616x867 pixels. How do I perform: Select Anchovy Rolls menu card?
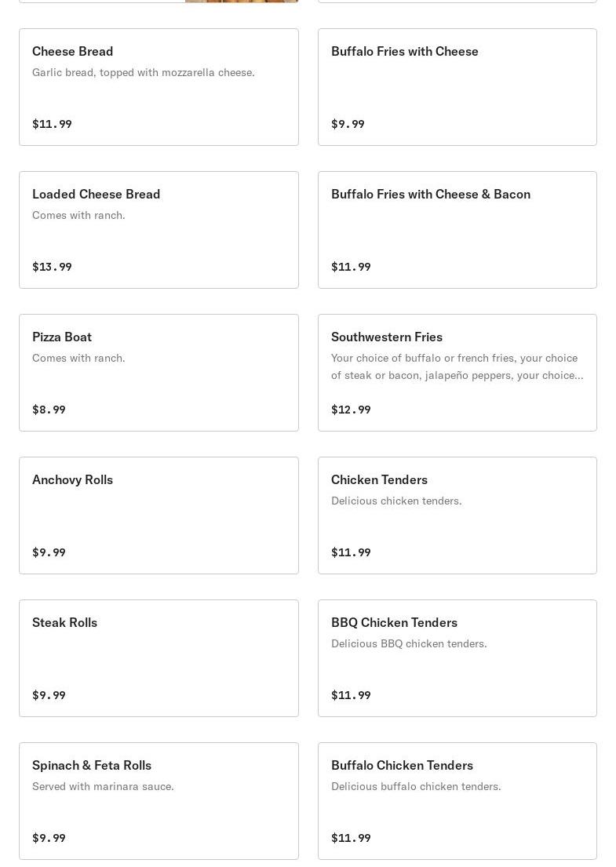tap(159, 515)
